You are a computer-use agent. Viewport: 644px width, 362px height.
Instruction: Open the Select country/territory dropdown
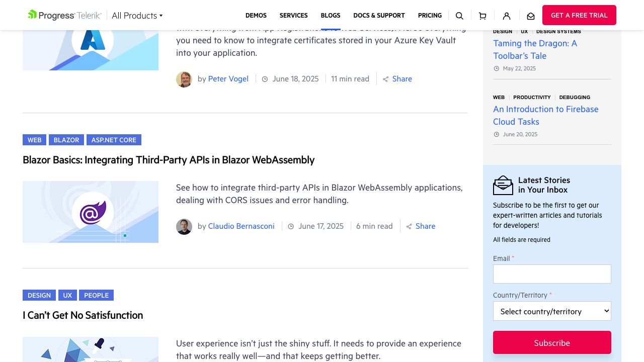tap(552, 311)
